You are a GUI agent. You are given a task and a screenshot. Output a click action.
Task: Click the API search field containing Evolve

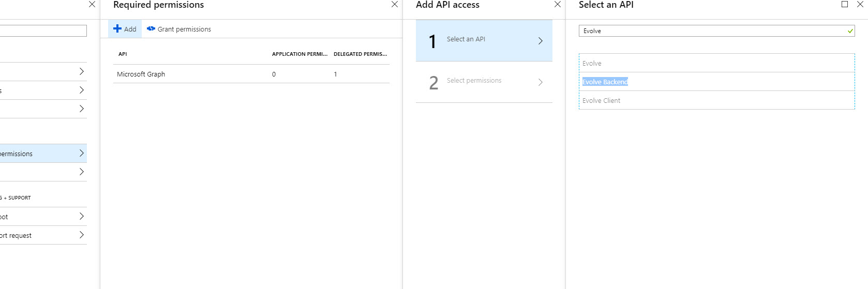[x=716, y=31]
